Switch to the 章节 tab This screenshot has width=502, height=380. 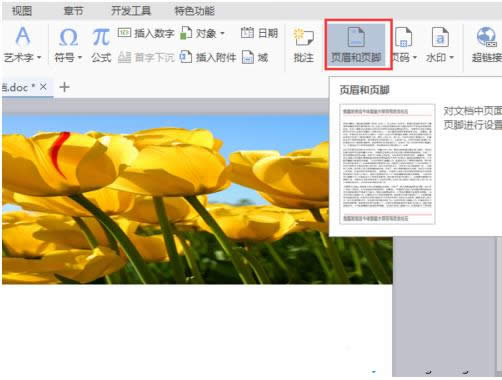[73, 11]
